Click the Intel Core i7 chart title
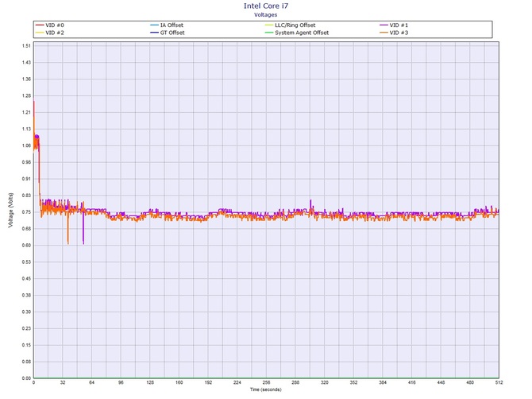Viewport: 532px width, 399px height. pyautogui.click(x=266, y=6)
